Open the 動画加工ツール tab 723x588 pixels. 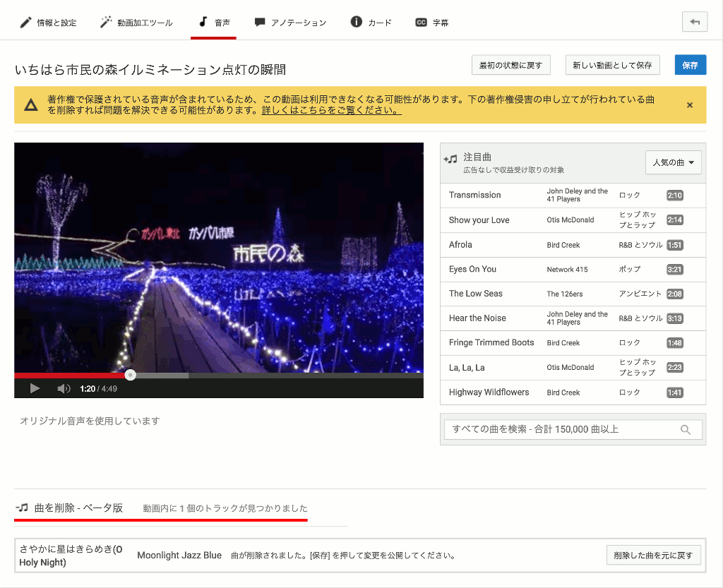click(136, 22)
